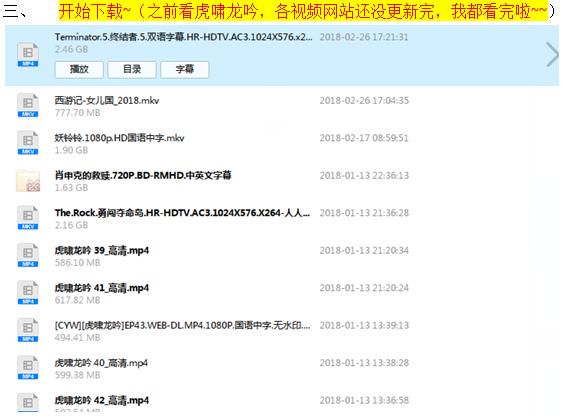Select 虎啸龙吟 42_高清.mp4 file name
The image size is (563, 418).
tap(102, 400)
